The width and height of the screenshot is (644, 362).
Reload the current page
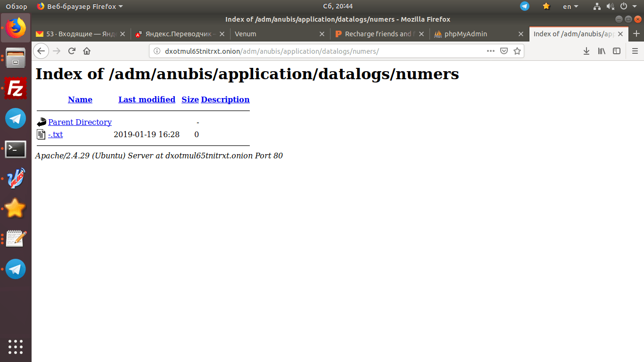click(x=72, y=51)
